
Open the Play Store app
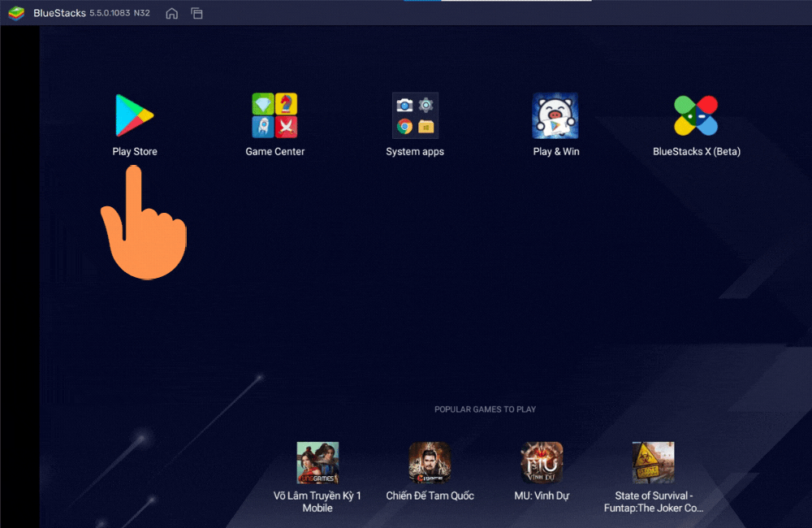click(134, 115)
